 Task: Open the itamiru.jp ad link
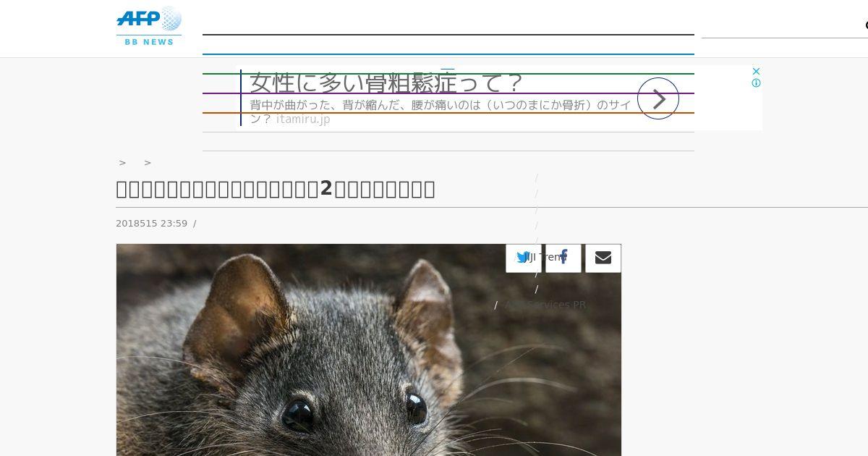(303, 119)
